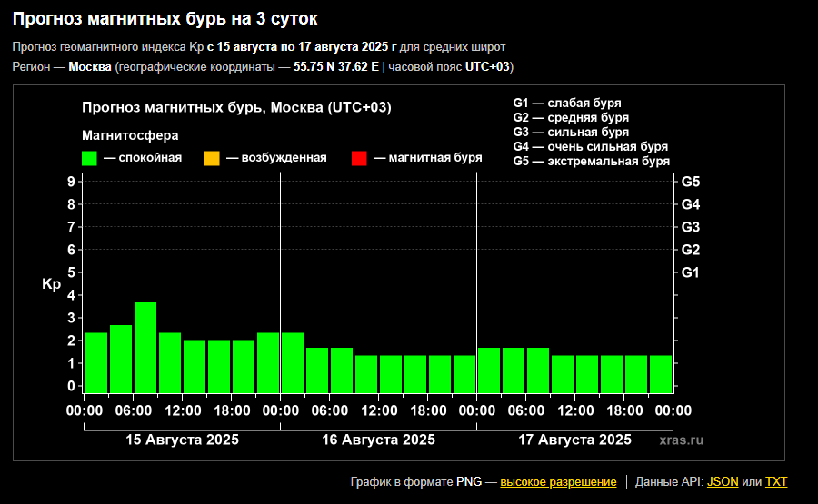818x504 pixels.
Task: Click the '17 Августа 2025' date label
Action: point(574,440)
